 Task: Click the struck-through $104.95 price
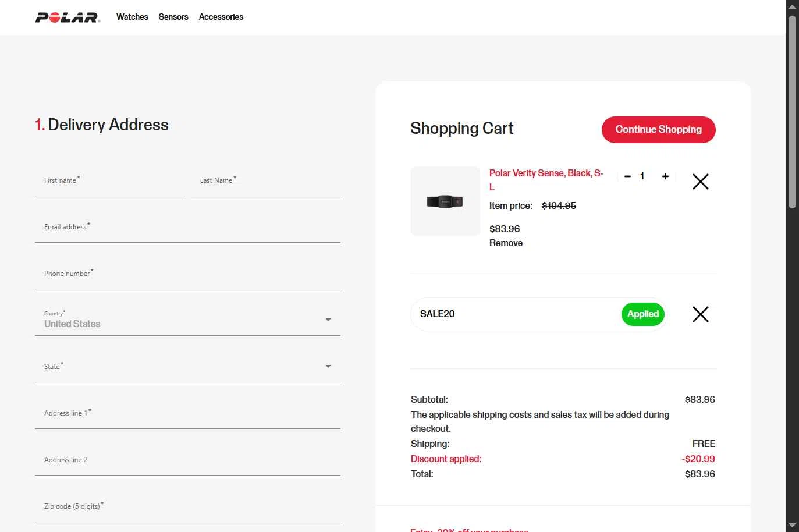(x=559, y=206)
